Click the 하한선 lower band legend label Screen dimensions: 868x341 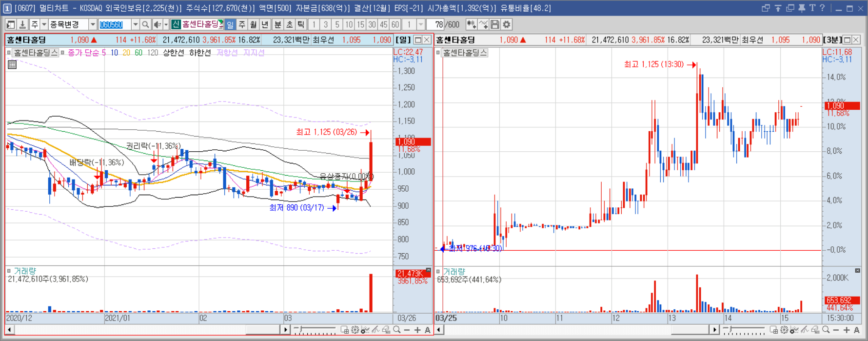(200, 53)
